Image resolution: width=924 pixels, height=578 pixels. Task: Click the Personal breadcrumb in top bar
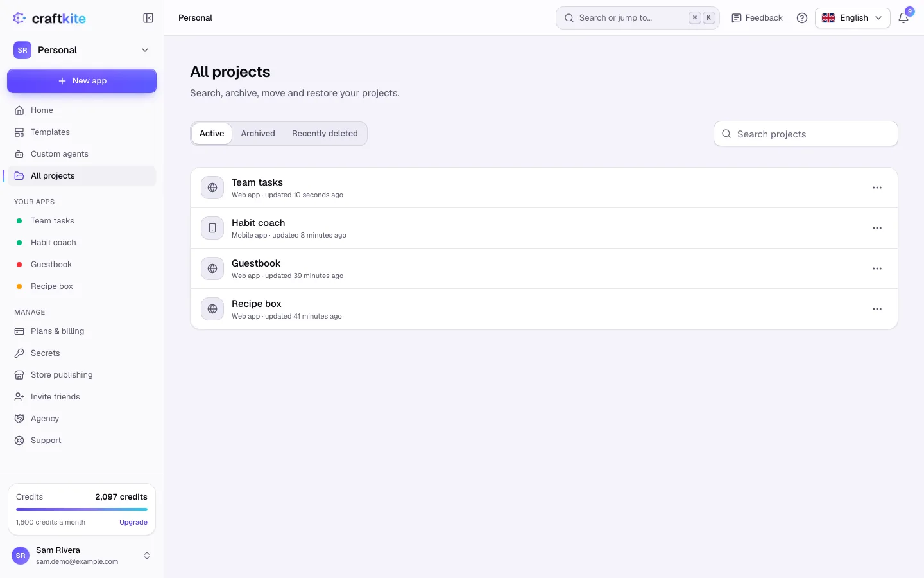195,18
